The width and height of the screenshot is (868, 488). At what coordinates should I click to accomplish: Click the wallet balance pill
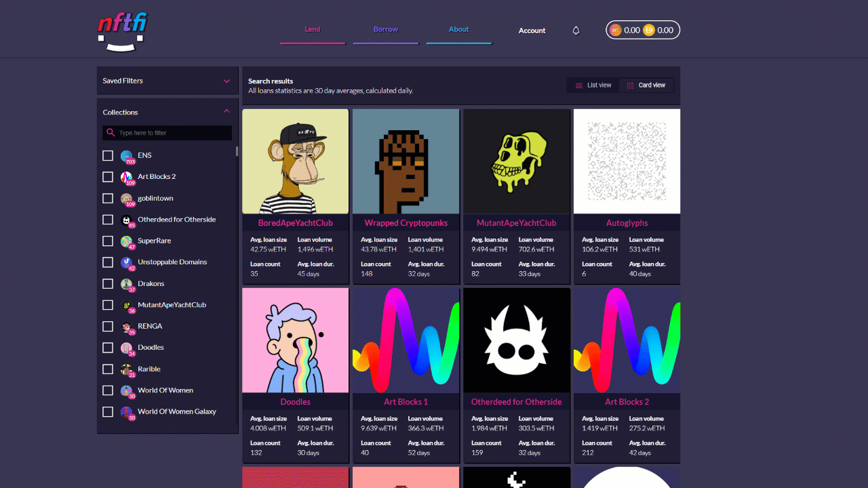(x=643, y=30)
